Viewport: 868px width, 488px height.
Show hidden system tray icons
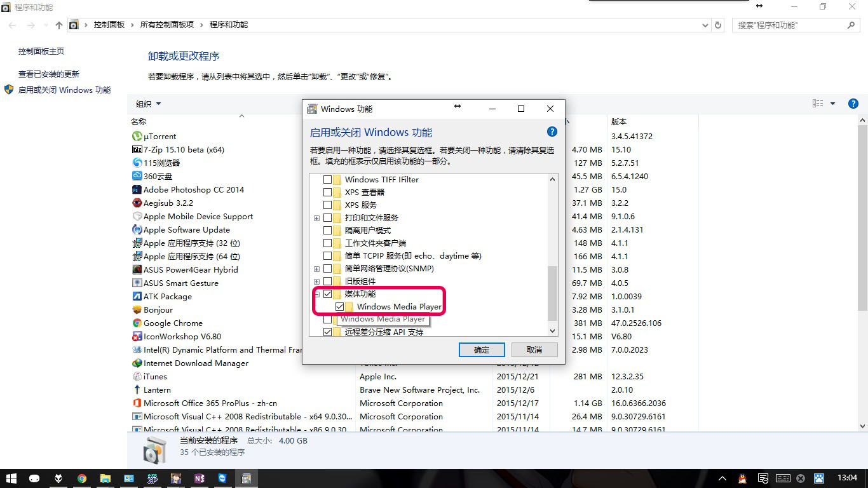722,478
